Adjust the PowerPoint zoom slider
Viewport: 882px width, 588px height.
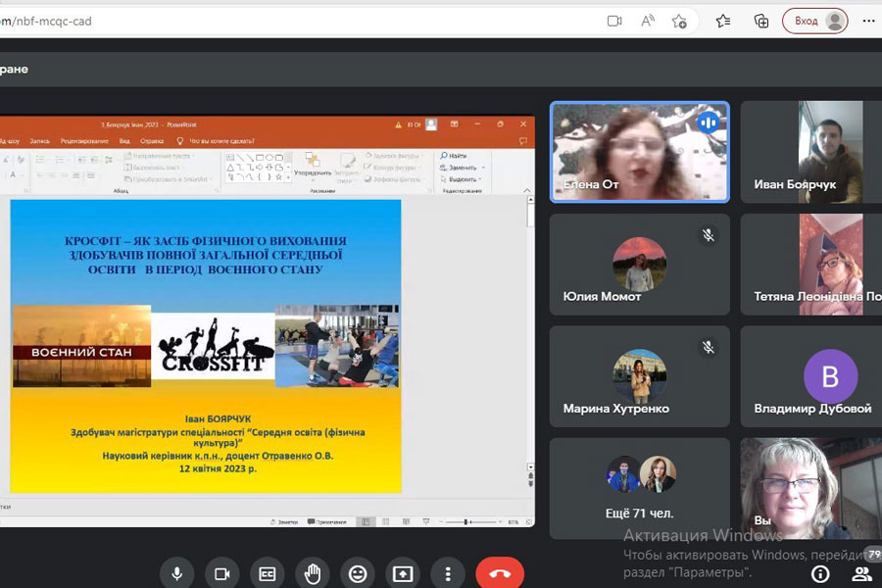pyautogui.click(x=465, y=522)
